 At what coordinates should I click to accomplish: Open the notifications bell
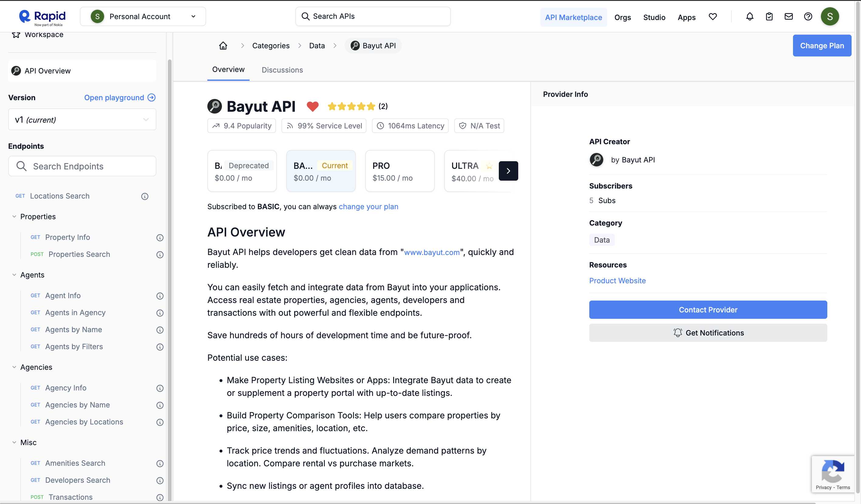749,16
